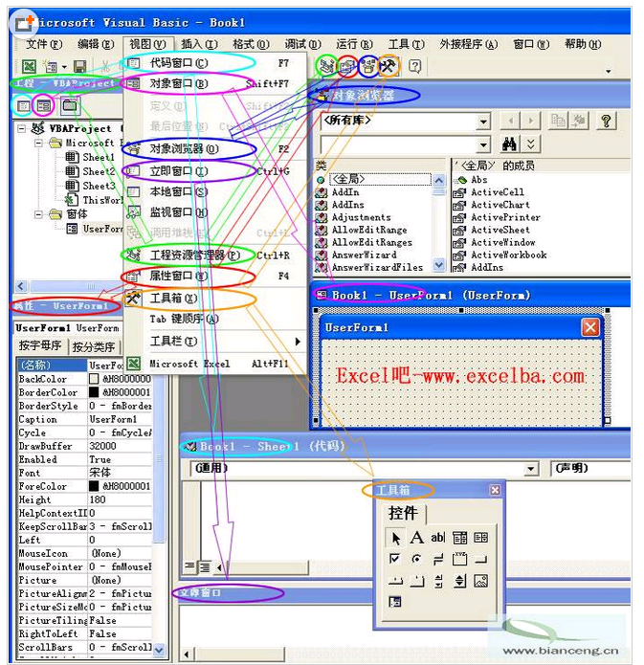Select Sheet2 in the project tree
The width and height of the screenshot is (644, 665).
point(98,171)
